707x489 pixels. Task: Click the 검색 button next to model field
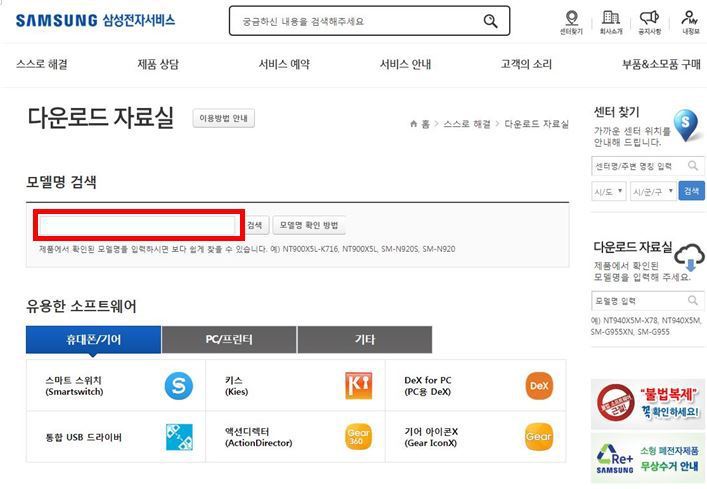point(255,225)
